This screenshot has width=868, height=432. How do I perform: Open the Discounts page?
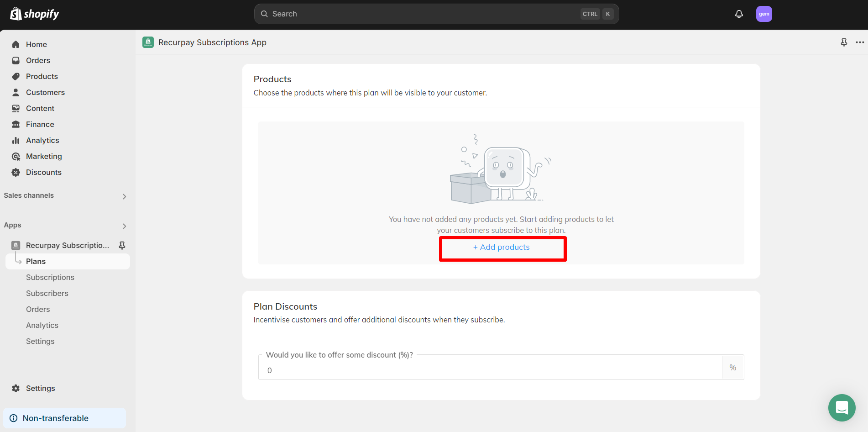click(43, 172)
